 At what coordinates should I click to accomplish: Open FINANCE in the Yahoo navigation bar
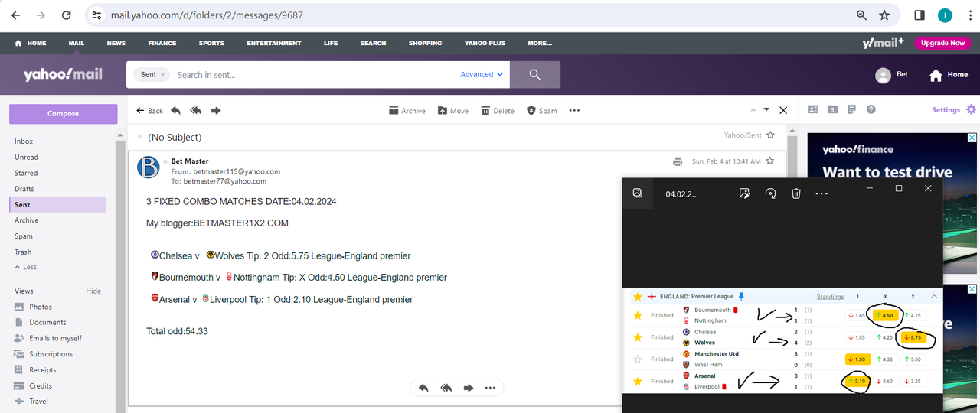[x=162, y=43]
